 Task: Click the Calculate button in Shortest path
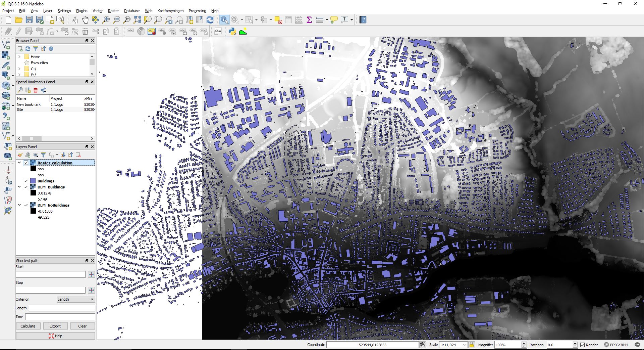click(x=28, y=326)
